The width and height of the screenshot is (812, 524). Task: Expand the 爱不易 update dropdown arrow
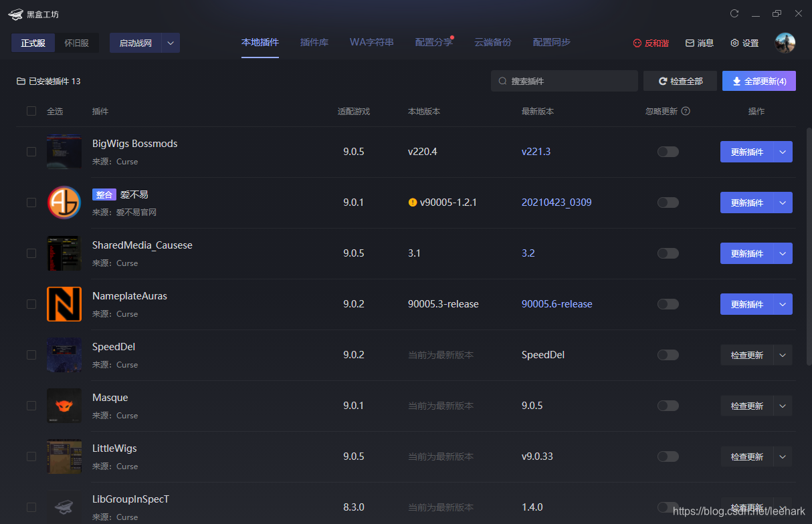click(783, 203)
